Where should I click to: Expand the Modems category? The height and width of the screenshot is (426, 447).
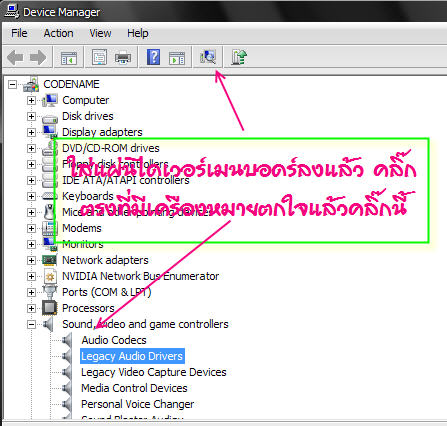point(31,228)
